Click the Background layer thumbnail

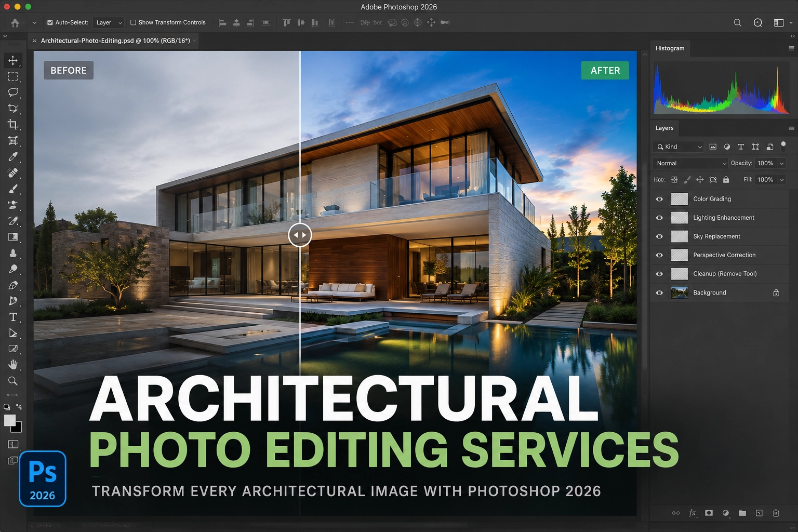tap(680, 292)
